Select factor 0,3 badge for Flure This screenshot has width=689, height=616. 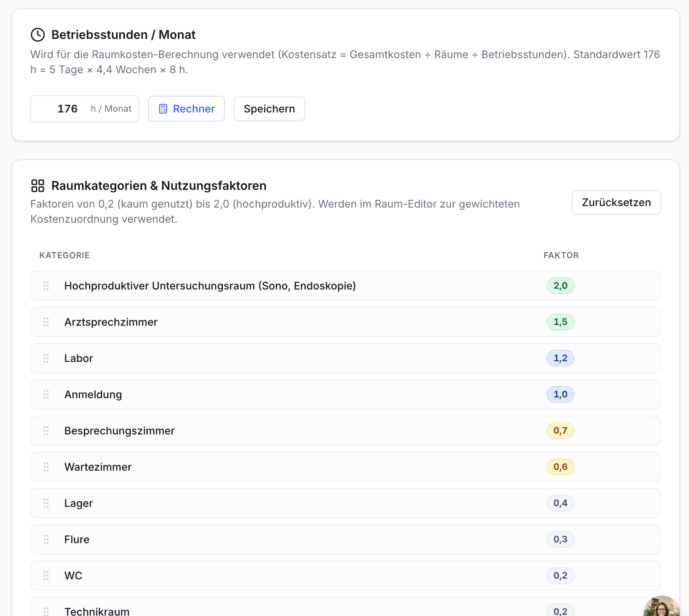pyautogui.click(x=561, y=539)
